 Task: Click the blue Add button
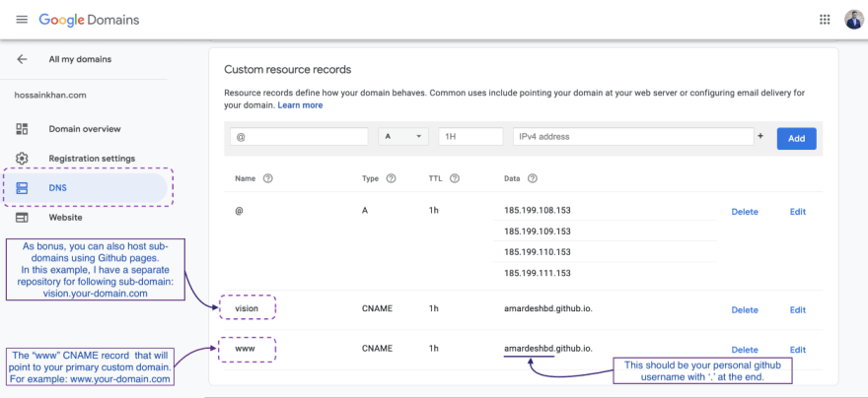click(x=797, y=139)
